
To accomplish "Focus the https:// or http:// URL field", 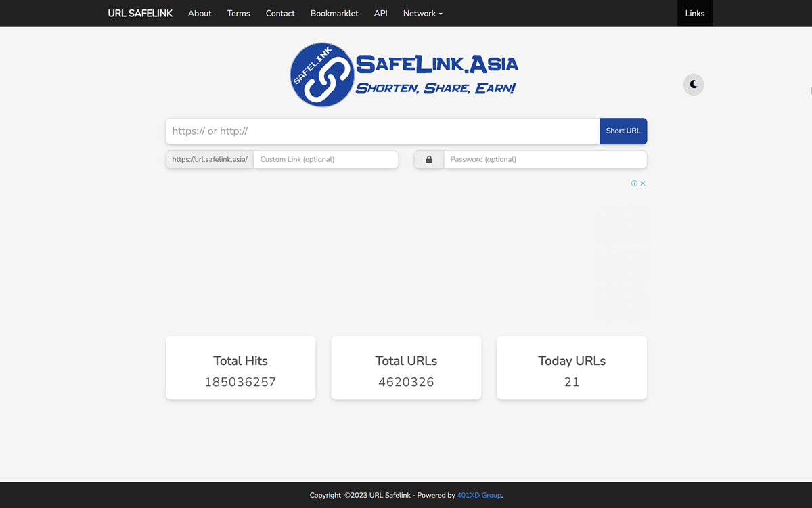I will (382, 131).
